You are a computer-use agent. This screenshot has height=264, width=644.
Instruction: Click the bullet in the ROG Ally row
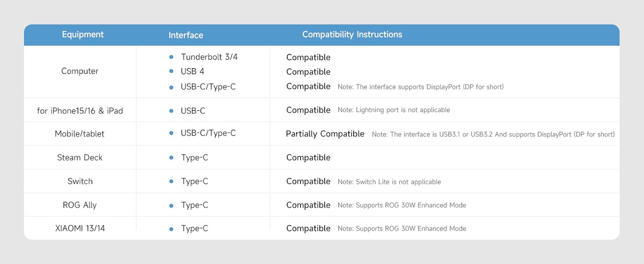(x=172, y=205)
